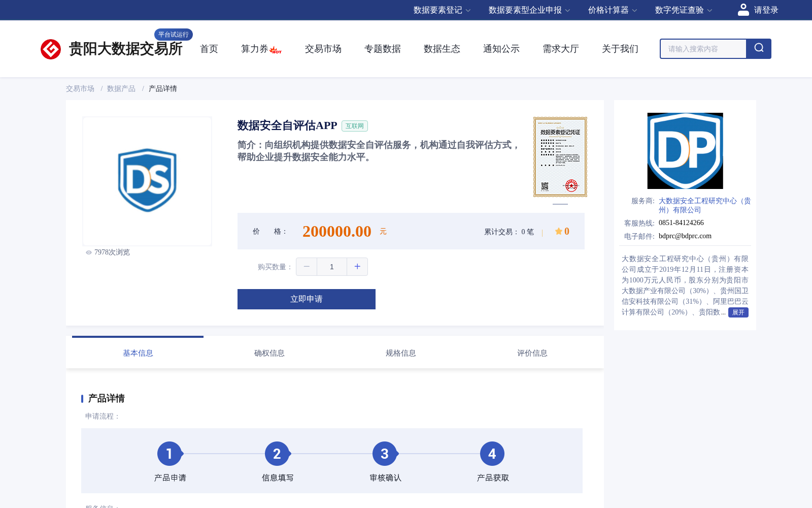Click the DP shield provider logo
The width and height of the screenshot is (812, 508).
tap(685, 151)
